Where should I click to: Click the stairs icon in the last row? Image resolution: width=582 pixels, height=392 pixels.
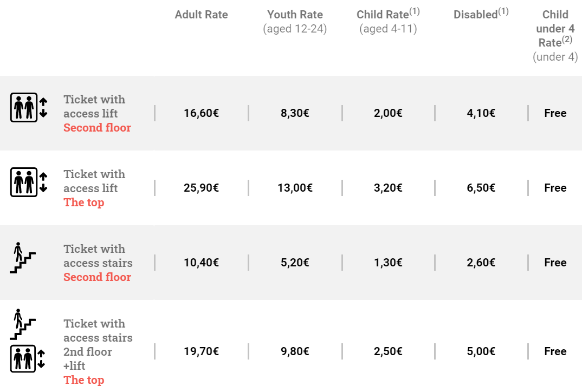coord(23,324)
